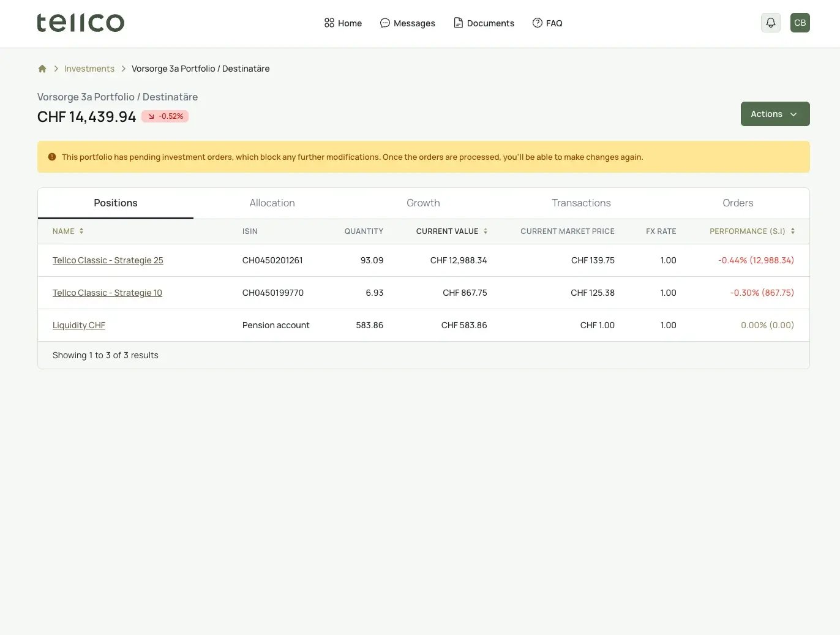Switch to the Allocation tab
Screen dimensions: 840x635
pyautogui.click(x=272, y=203)
